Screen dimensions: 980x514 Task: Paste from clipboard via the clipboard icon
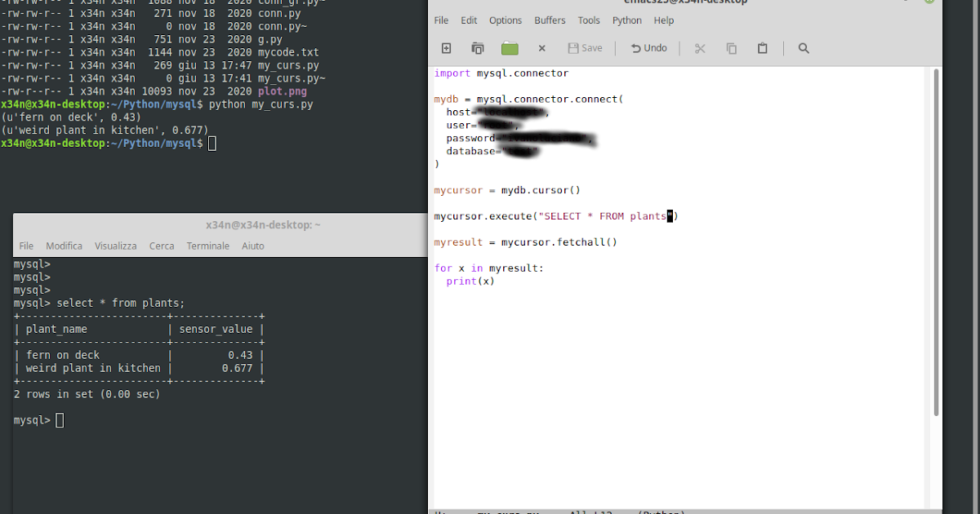762,48
